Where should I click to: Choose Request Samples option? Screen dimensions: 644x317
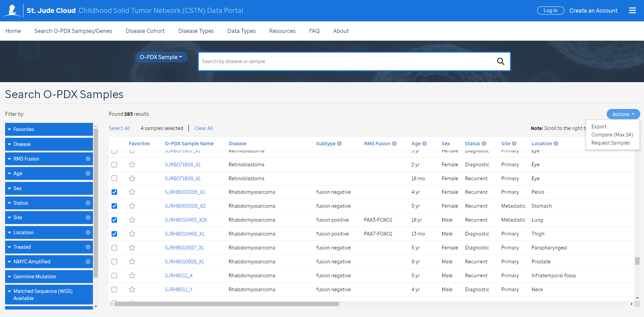click(610, 143)
